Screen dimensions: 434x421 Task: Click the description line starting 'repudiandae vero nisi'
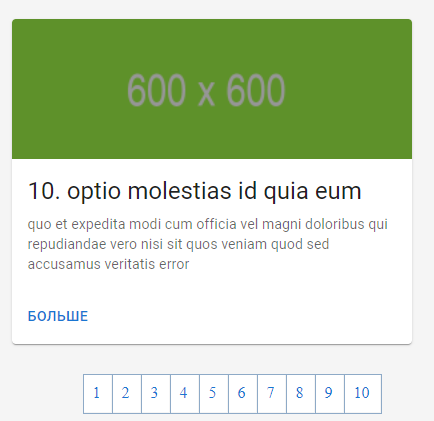(178, 244)
